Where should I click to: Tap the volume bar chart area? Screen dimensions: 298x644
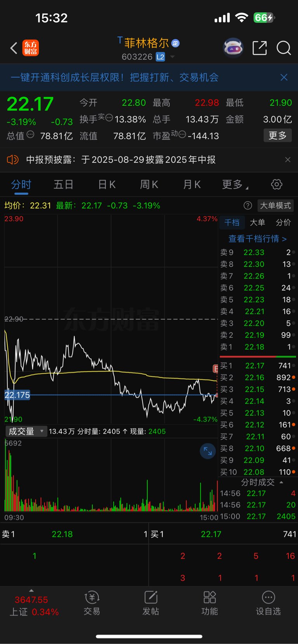click(111, 475)
